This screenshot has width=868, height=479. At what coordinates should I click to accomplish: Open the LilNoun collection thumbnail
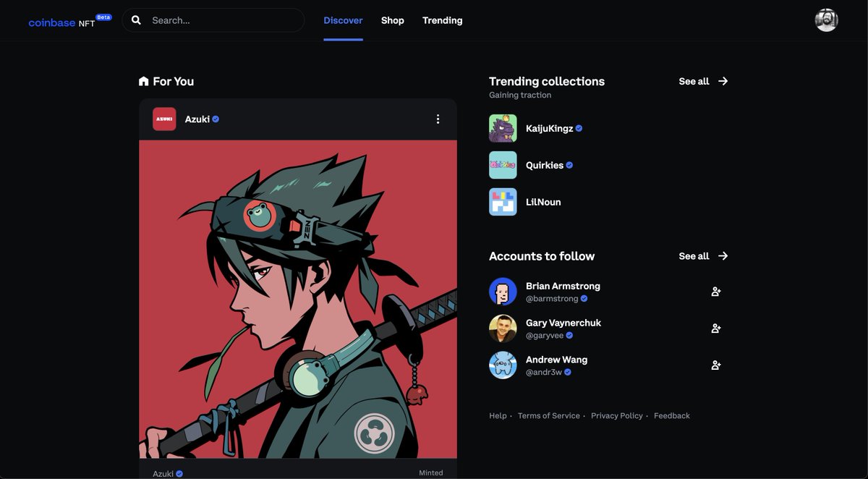pyautogui.click(x=503, y=202)
